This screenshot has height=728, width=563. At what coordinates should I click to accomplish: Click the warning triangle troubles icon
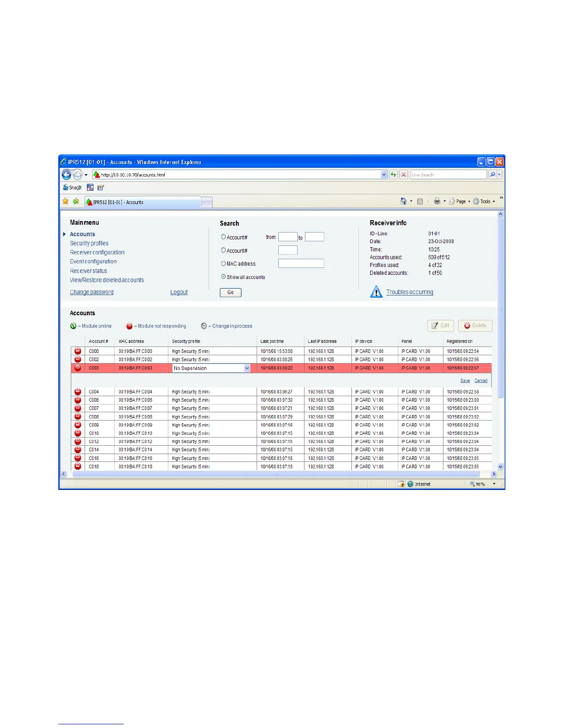click(376, 292)
